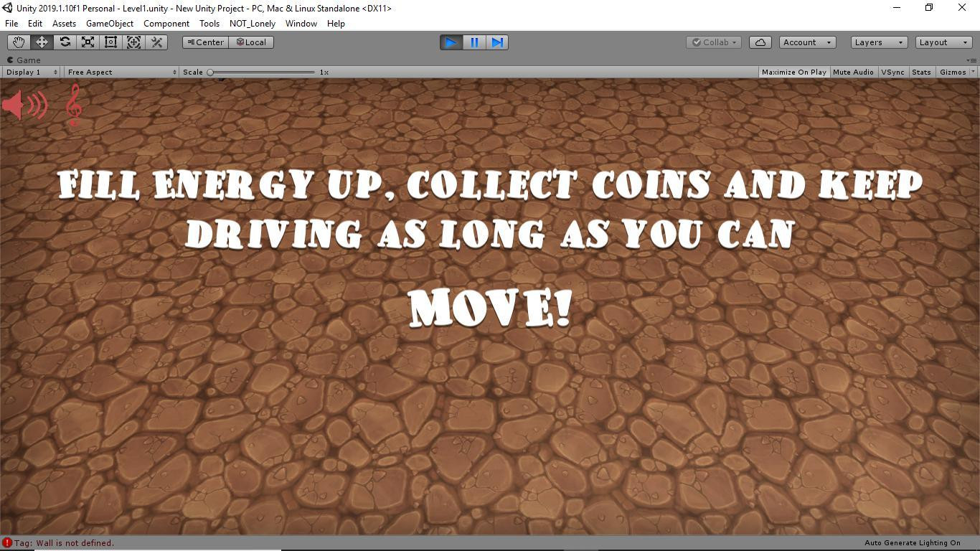Toggle Gizmos in Game view
Viewport: 980px width, 551px height.
(x=953, y=72)
